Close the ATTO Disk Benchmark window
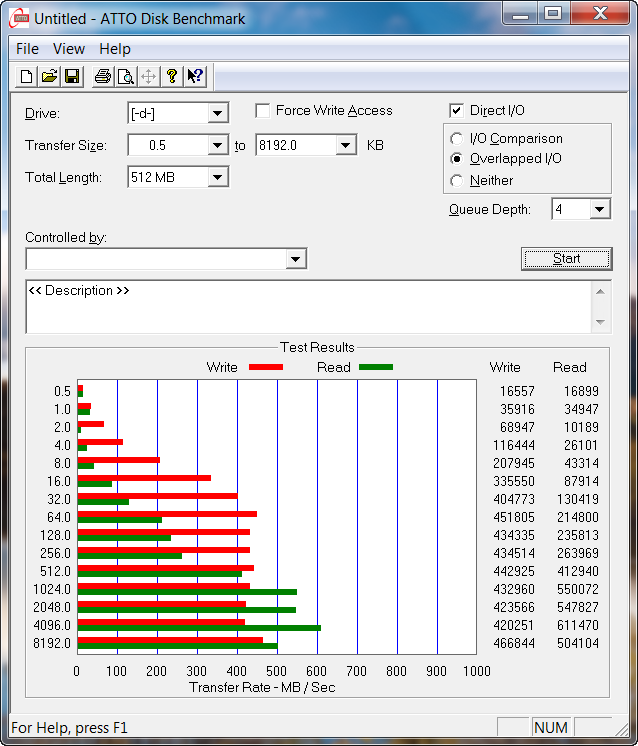638x746 pixels. (600, 13)
